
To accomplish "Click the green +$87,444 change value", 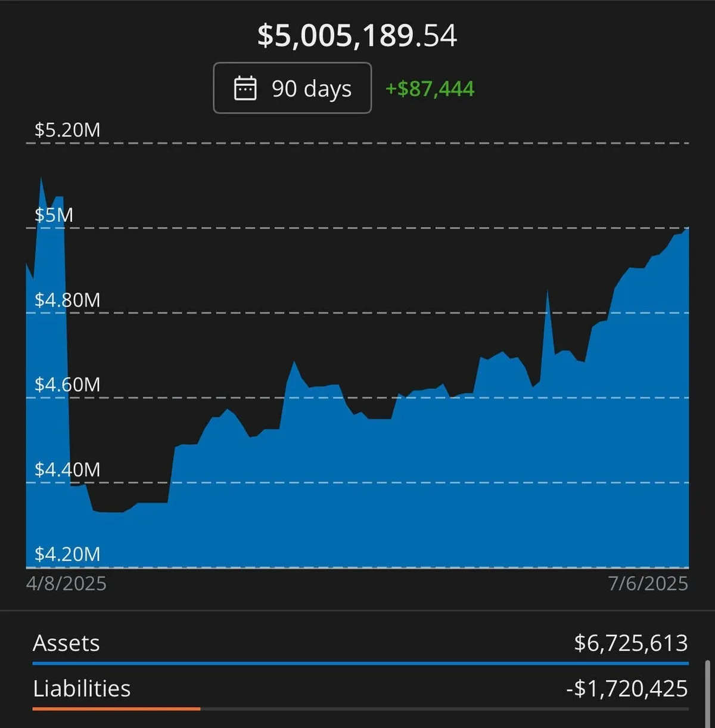I will pos(430,89).
